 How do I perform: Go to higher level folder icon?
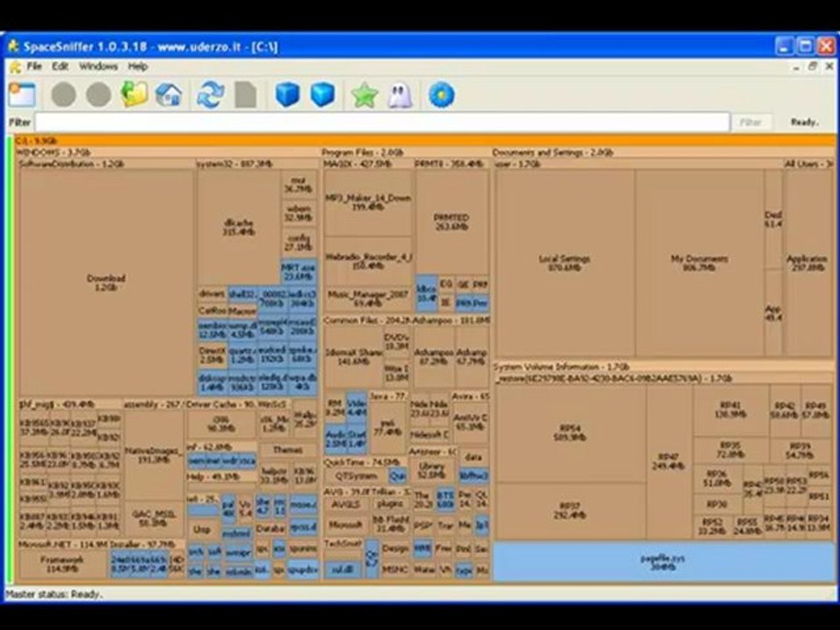tap(134, 94)
